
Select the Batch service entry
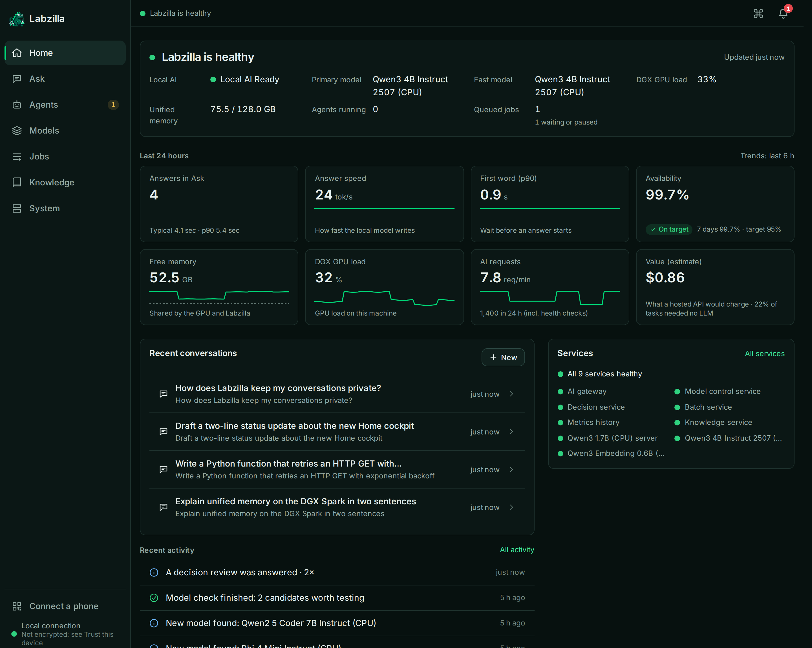click(x=703, y=407)
